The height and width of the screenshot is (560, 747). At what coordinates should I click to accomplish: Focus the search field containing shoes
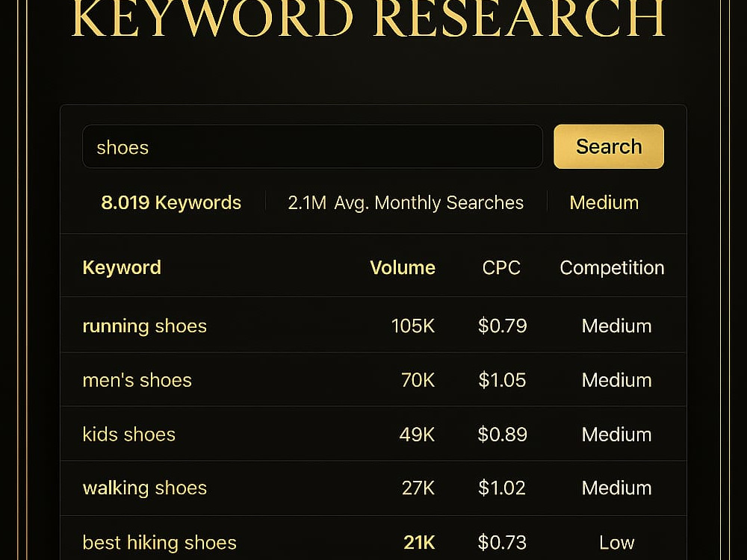click(x=312, y=146)
